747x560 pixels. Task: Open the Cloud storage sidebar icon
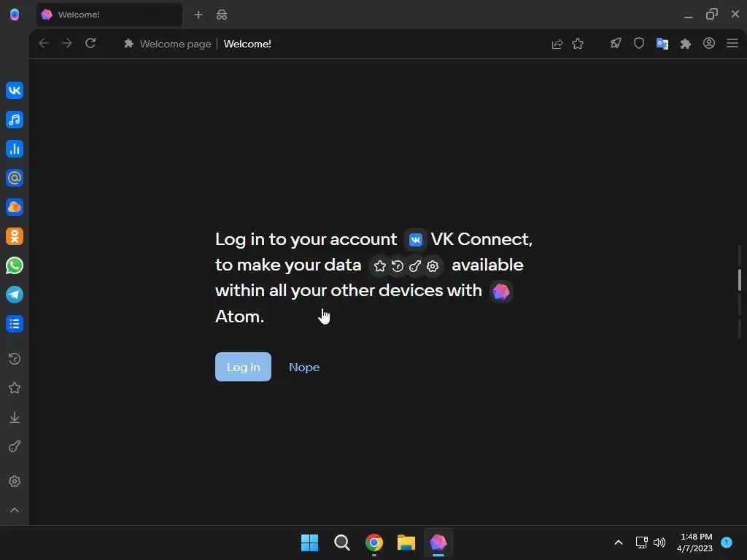(x=15, y=207)
